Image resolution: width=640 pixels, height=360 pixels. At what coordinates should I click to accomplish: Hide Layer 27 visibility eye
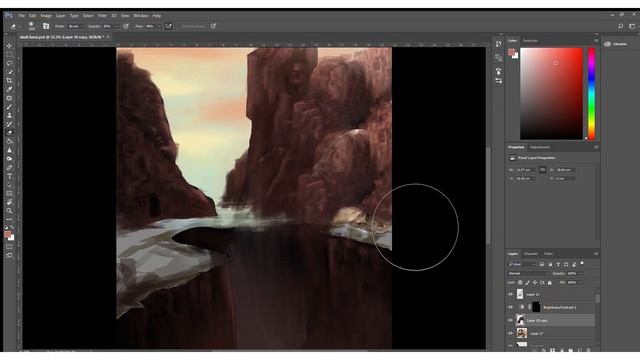click(510, 333)
